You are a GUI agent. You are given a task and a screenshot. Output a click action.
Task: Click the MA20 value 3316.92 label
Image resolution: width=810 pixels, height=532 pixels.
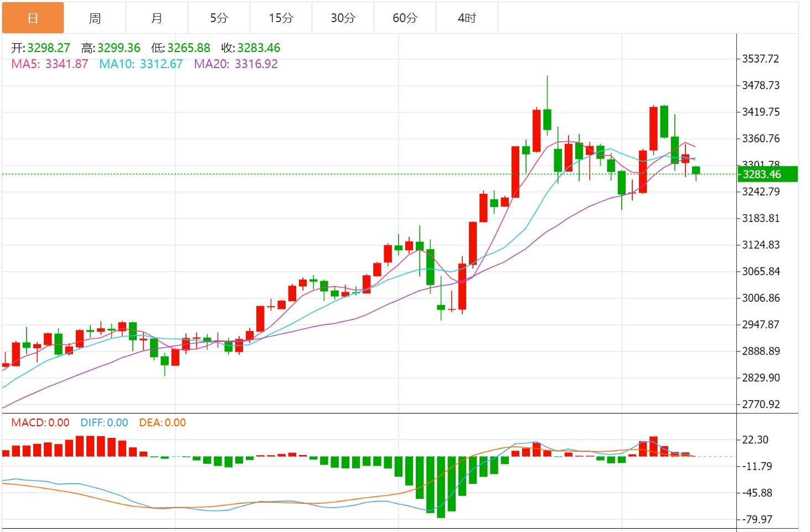[235, 64]
